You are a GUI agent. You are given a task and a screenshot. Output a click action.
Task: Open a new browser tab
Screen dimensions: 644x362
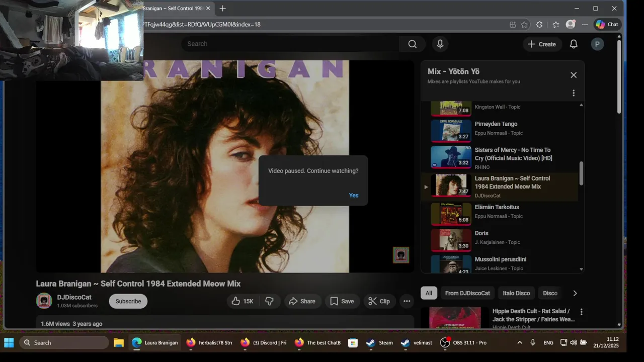click(x=222, y=9)
